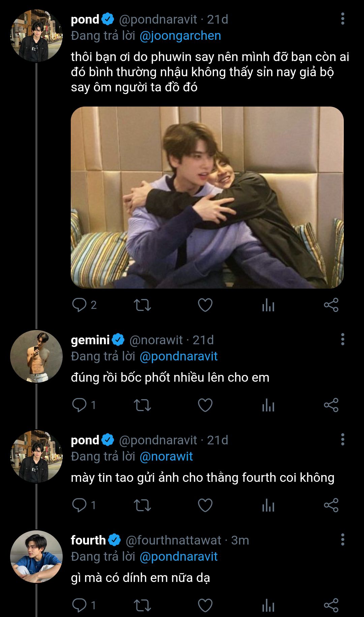Open the attached hug photo
This screenshot has height=617, width=364.
point(207,197)
